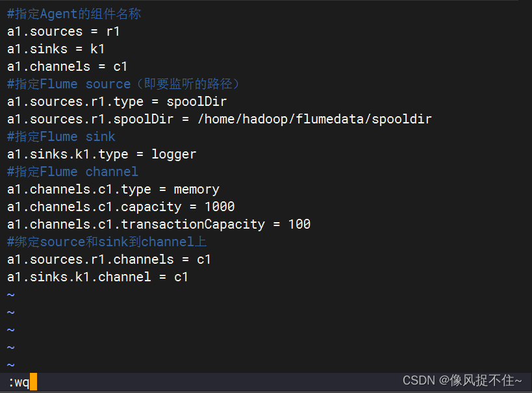The width and height of the screenshot is (532, 393).
Task: Click the 'a1.channels = c1' line
Action: tap(67, 66)
